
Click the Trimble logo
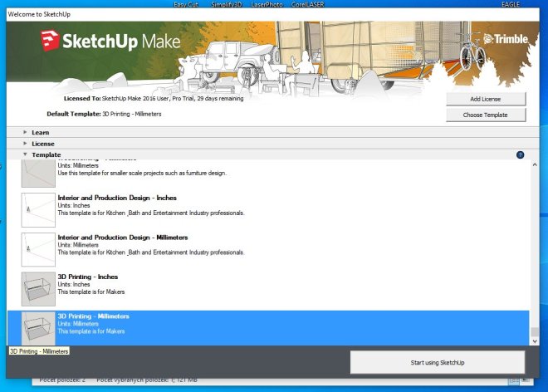[506, 39]
